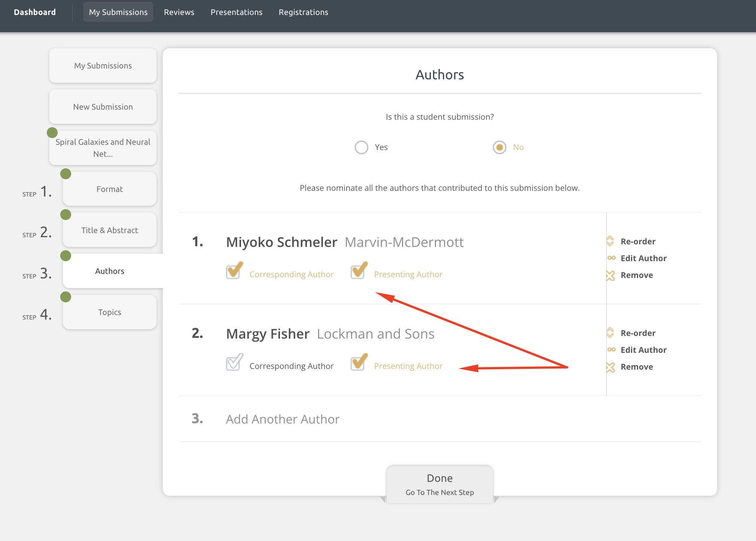Click Done Go To The Next Step

tap(440, 485)
